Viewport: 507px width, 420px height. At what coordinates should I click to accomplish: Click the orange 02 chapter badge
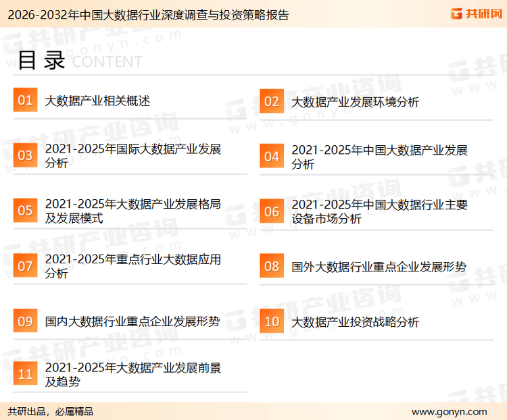click(272, 101)
